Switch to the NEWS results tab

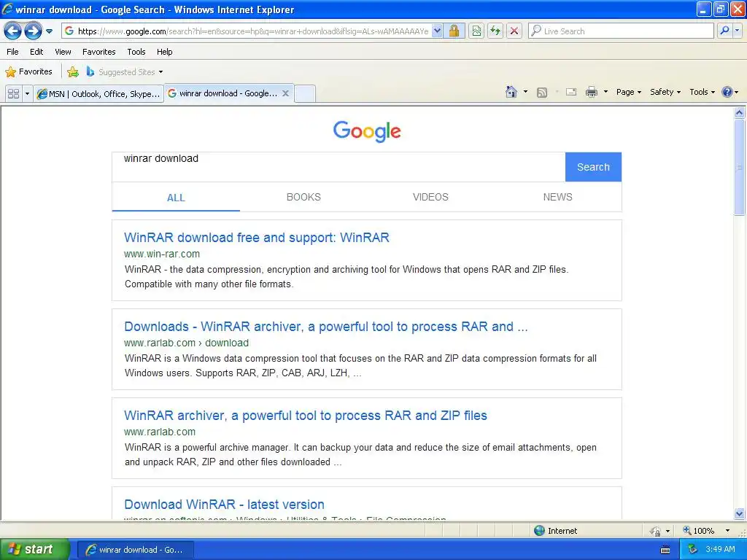click(x=558, y=197)
